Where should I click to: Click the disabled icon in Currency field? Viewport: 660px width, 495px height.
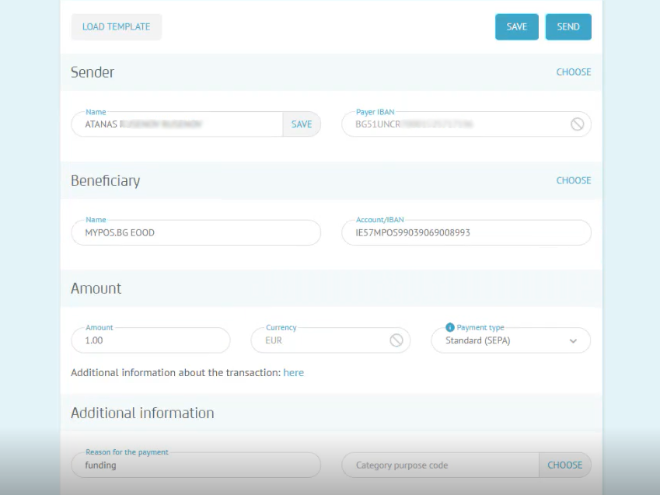(396, 340)
